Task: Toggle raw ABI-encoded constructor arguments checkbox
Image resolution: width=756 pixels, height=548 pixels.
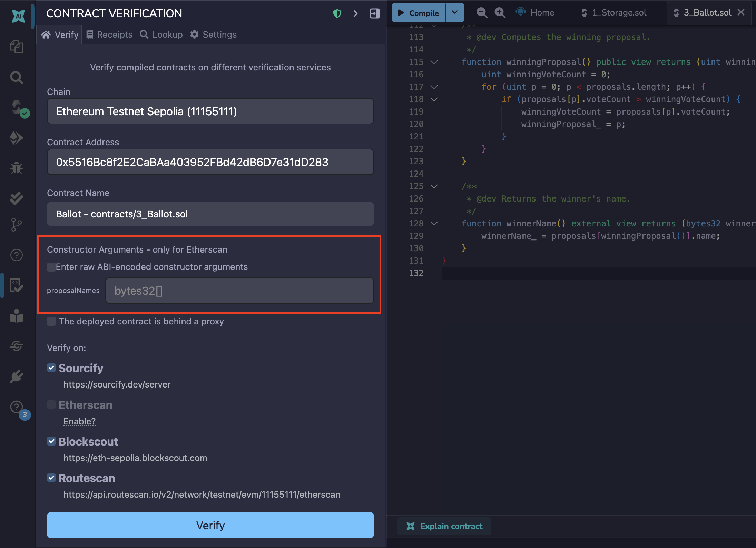Action: pyautogui.click(x=51, y=267)
